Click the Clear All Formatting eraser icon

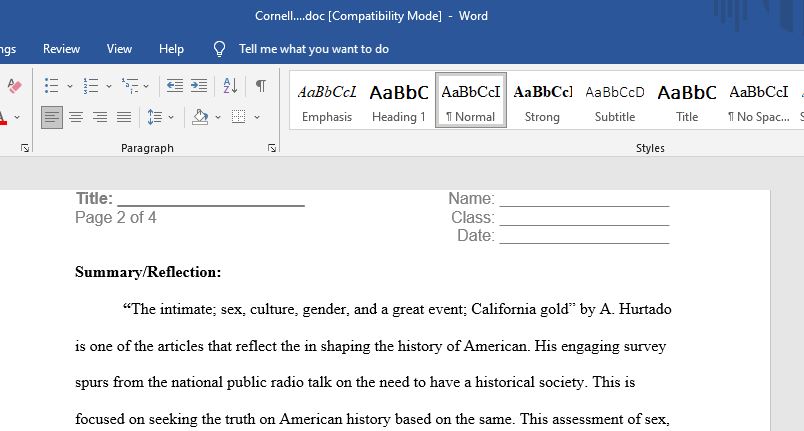(x=14, y=86)
